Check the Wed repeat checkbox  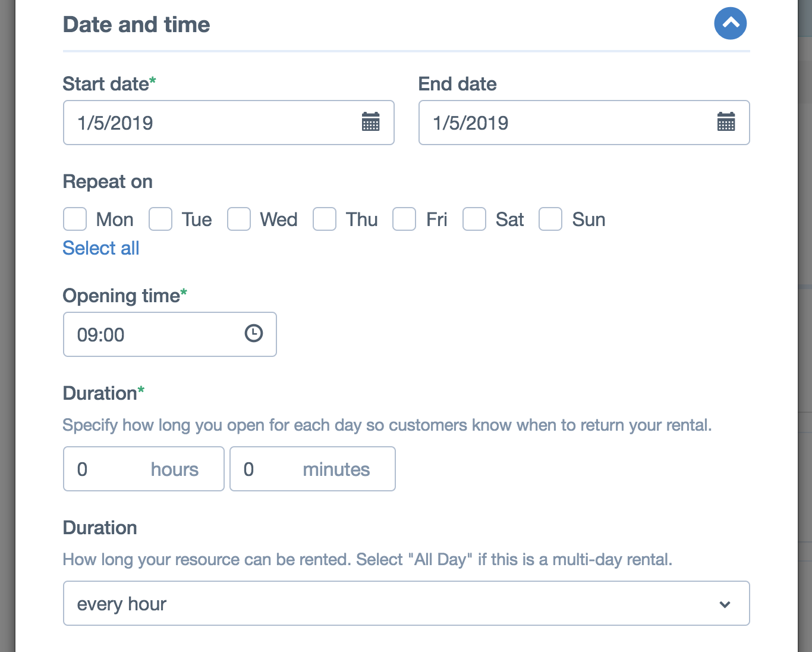pos(239,219)
